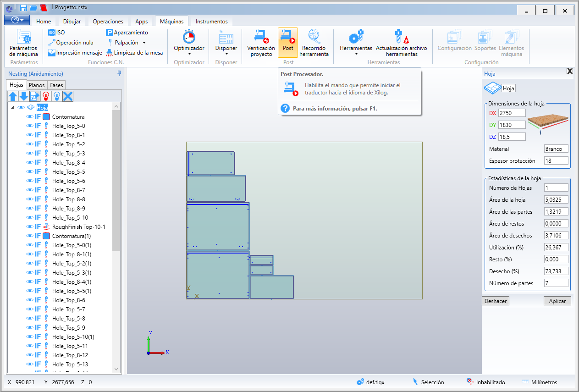Click the Deshacer button
Image resolution: width=579 pixels, height=392 pixels.
point(496,301)
